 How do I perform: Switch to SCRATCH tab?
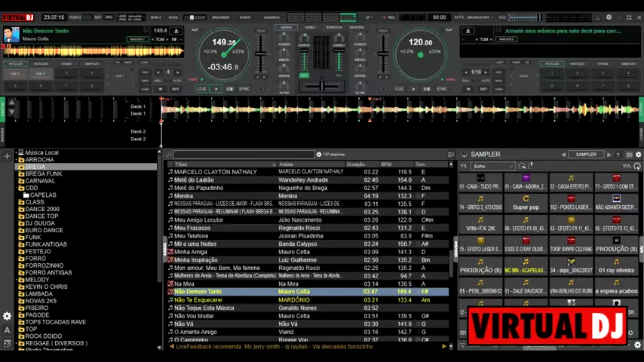click(333, 28)
